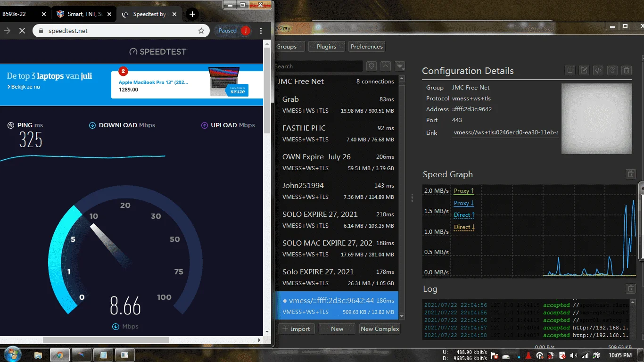Click the connection list scrollbar up arrow
The height and width of the screenshot is (362, 644).
click(x=402, y=79)
